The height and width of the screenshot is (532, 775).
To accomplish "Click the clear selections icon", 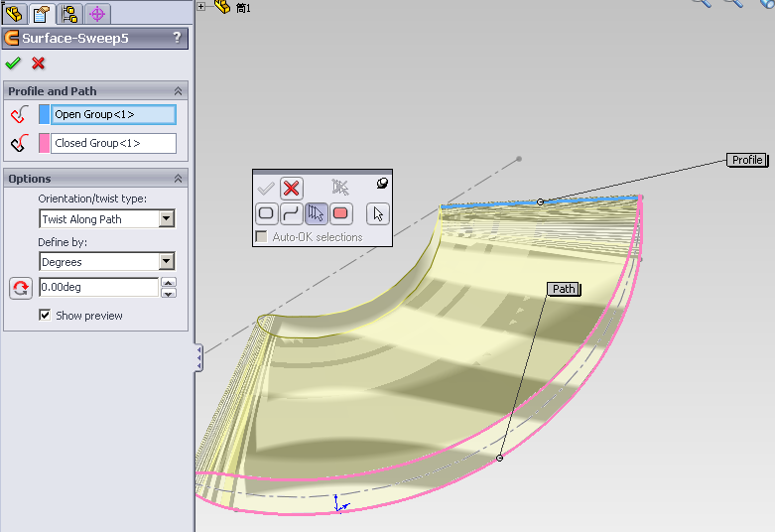I will [340, 188].
